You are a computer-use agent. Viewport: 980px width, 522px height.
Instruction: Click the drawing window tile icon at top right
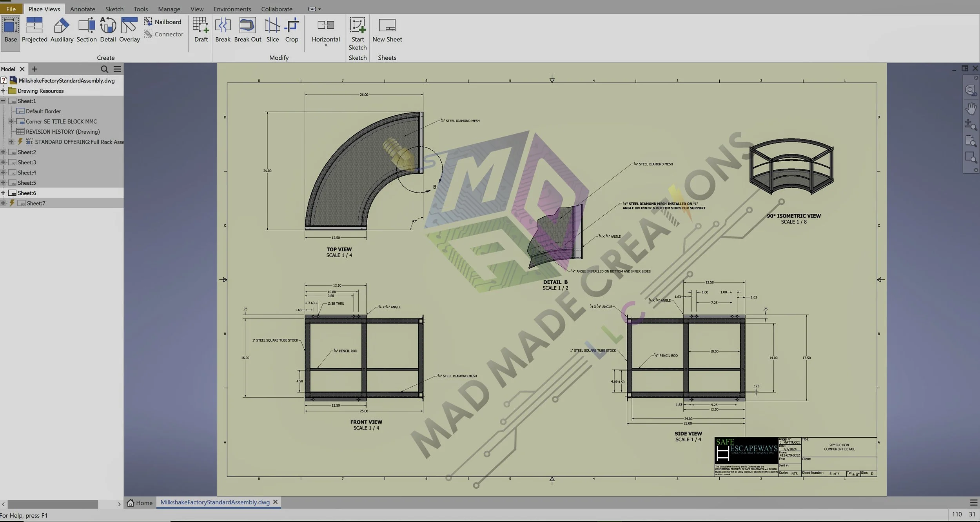965,68
